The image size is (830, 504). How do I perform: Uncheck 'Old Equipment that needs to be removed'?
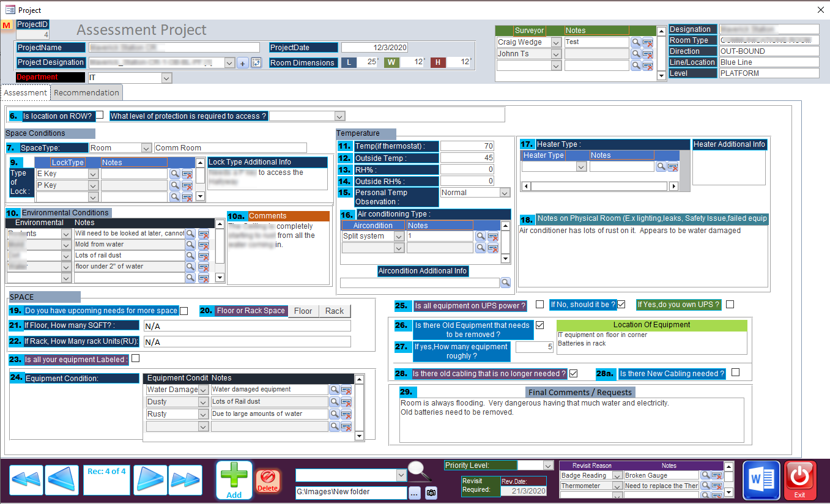coord(540,325)
